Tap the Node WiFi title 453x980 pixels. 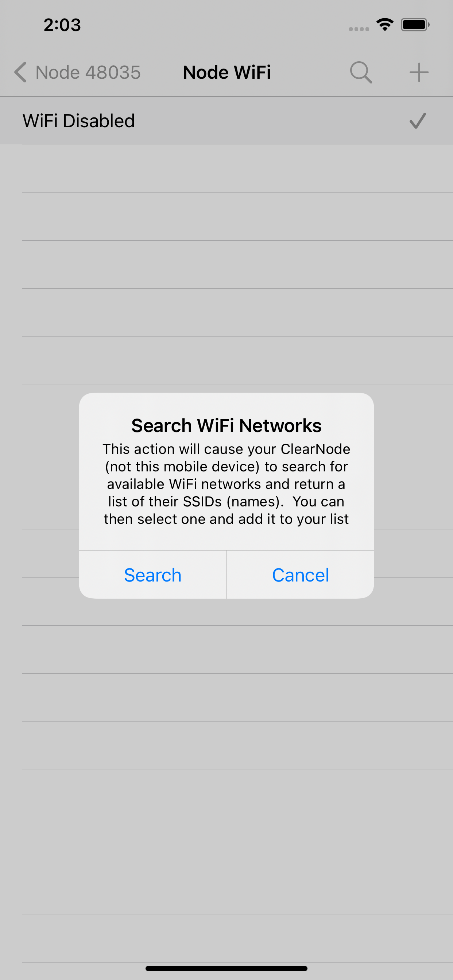click(227, 72)
